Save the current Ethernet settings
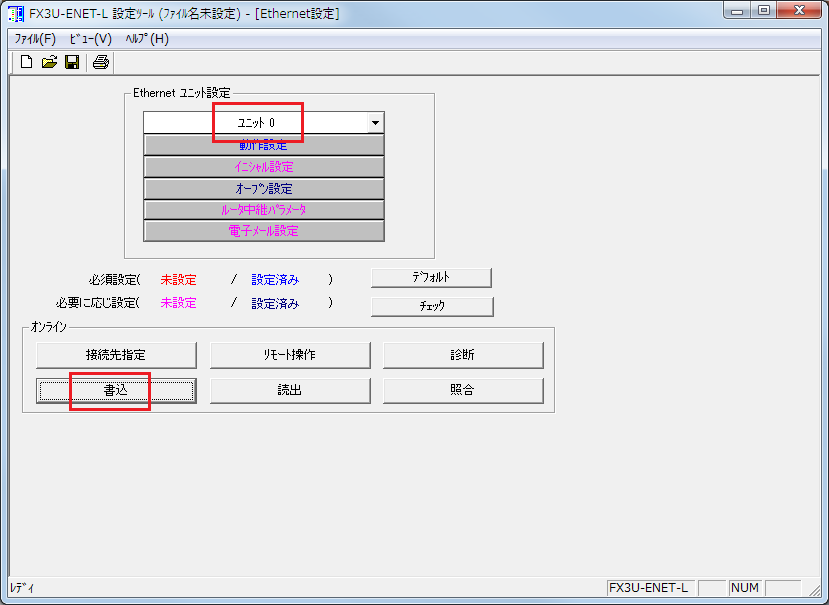Image resolution: width=829 pixels, height=605 pixels. [71, 61]
